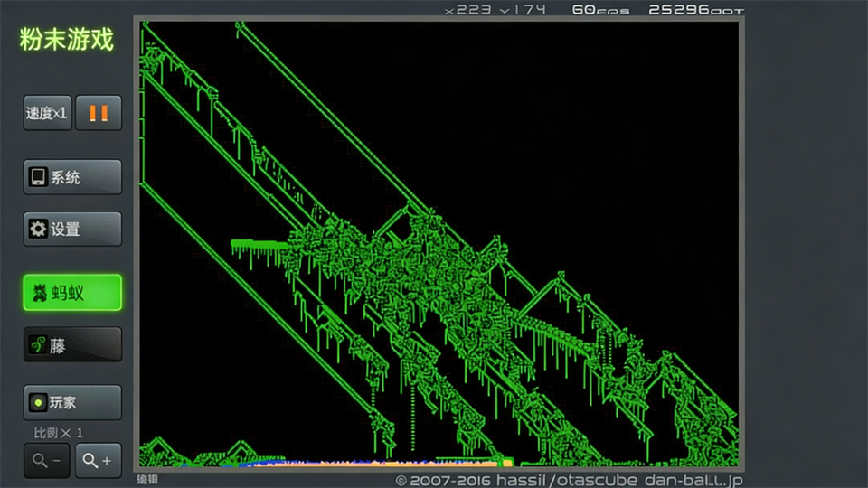
Task: Change the 速度x1 speed setting
Action: [47, 113]
